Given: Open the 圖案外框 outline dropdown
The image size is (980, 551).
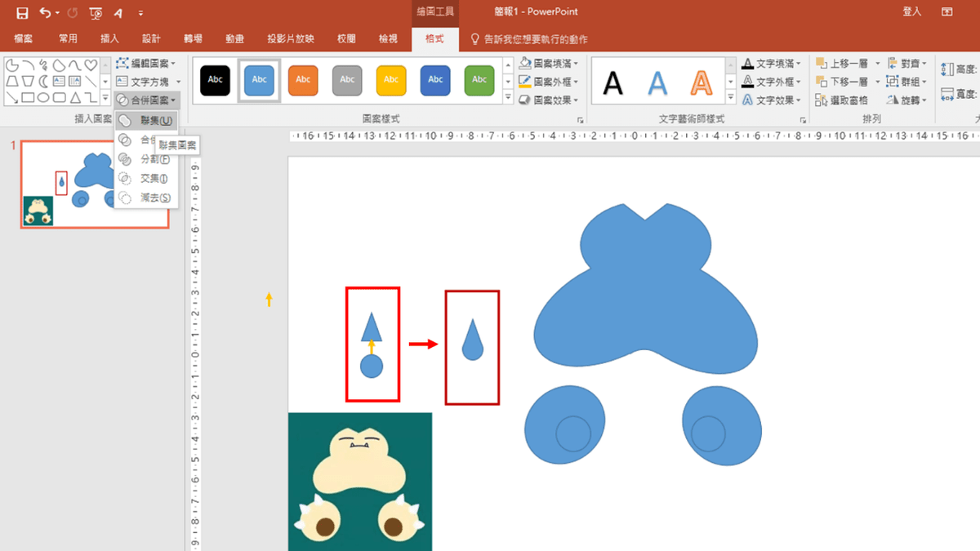Looking at the screenshot, I should (549, 82).
